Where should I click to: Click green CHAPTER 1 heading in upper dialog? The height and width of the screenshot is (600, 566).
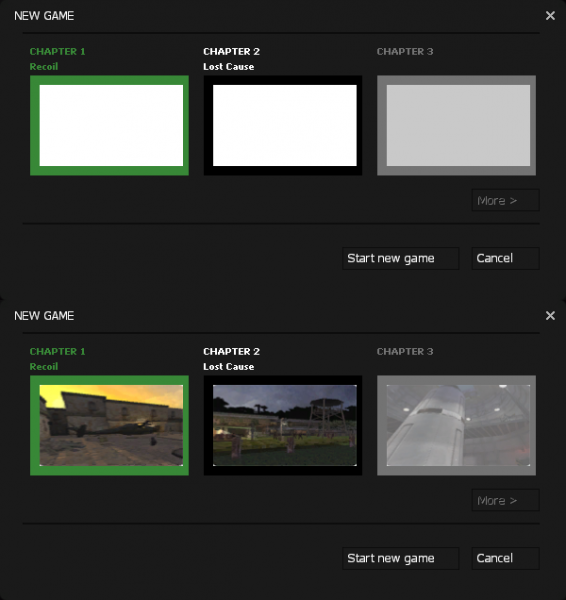point(57,52)
